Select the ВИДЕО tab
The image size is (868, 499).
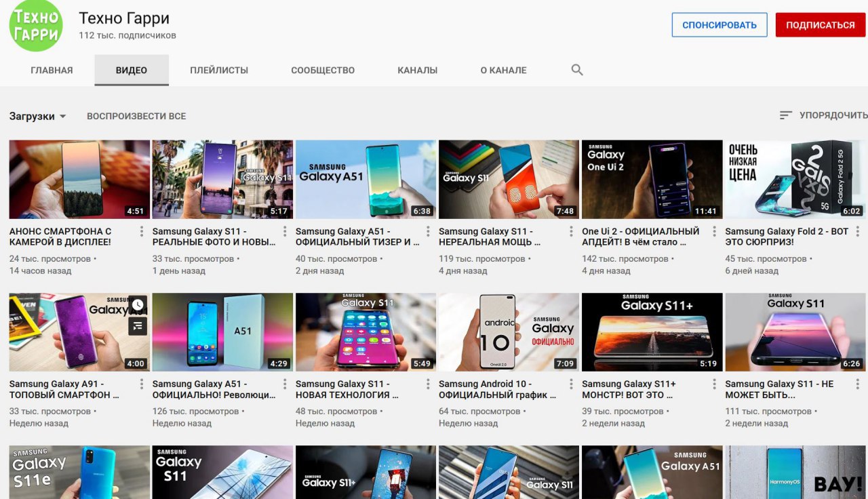pyautogui.click(x=132, y=70)
